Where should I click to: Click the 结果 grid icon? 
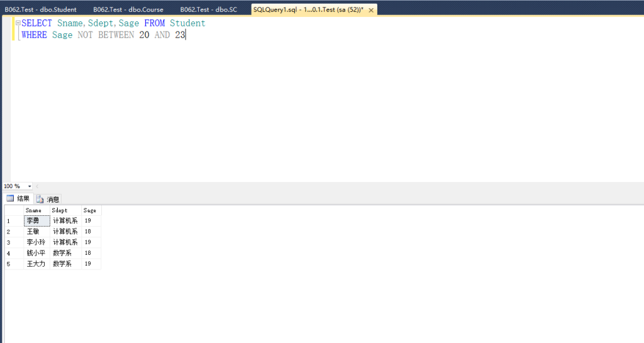[x=11, y=199]
